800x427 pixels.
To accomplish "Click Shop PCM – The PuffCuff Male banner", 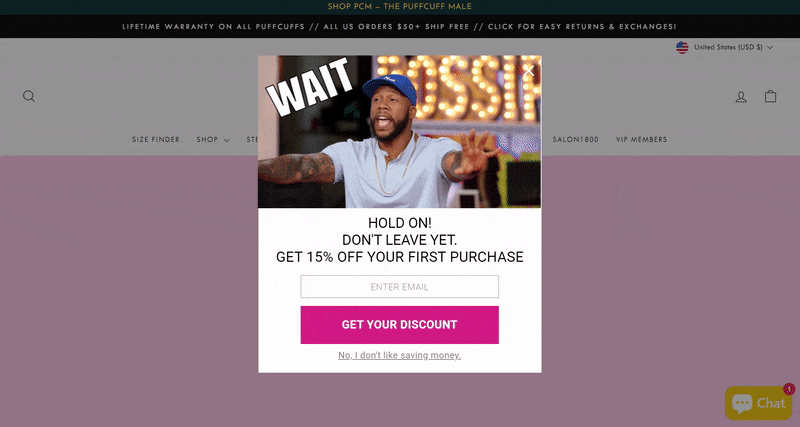I will [x=399, y=7].
